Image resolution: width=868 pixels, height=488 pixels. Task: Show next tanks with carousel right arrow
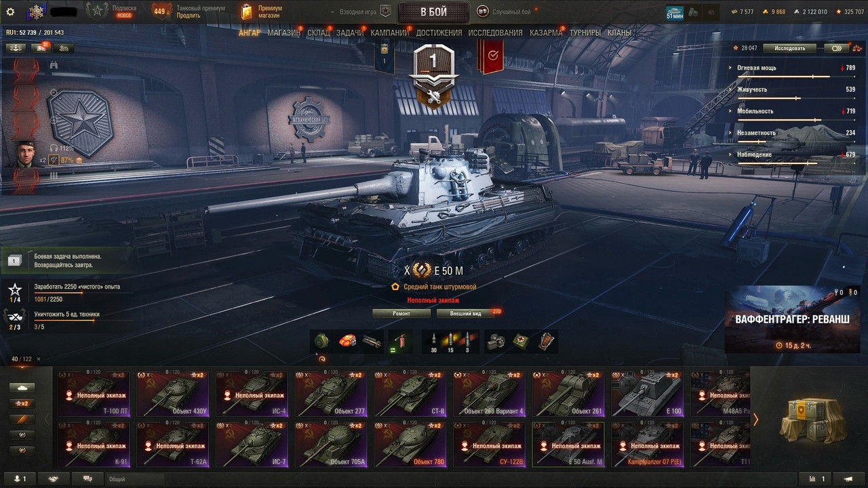click(x=756, y=420)
